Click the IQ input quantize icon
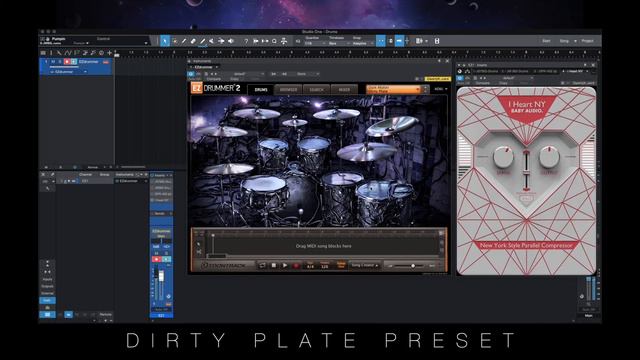 [x=298, y=41]
